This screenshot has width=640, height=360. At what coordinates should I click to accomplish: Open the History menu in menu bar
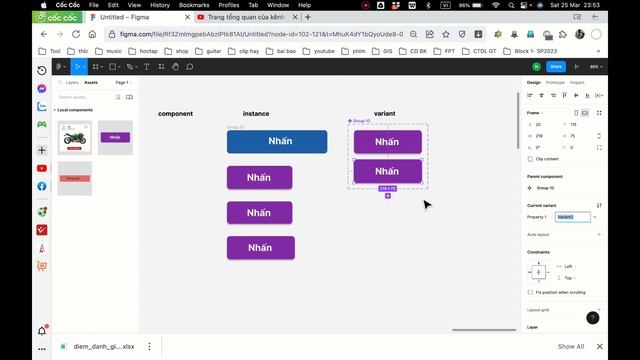click(160, 5)
